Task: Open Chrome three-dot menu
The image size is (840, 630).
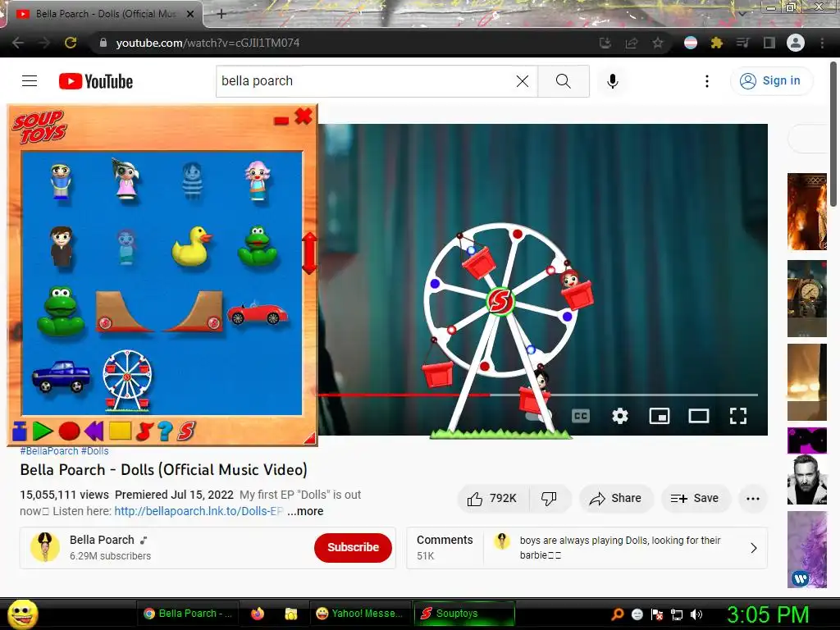Action: tap(822, 43)
